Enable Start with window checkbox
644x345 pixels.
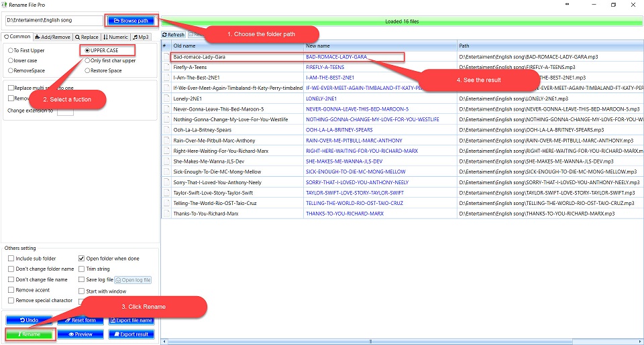tap(81, 291)
